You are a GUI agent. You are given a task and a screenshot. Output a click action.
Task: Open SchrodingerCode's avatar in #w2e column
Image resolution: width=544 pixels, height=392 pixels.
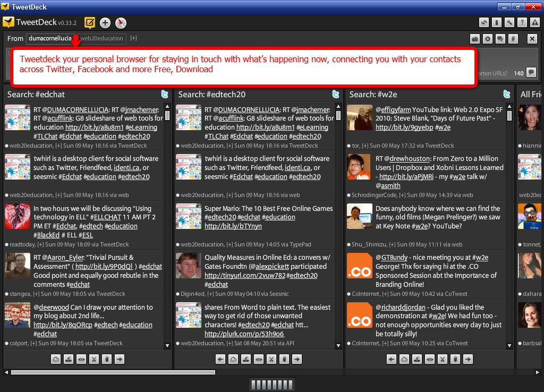pyautogui.click(x=360, y=167)
